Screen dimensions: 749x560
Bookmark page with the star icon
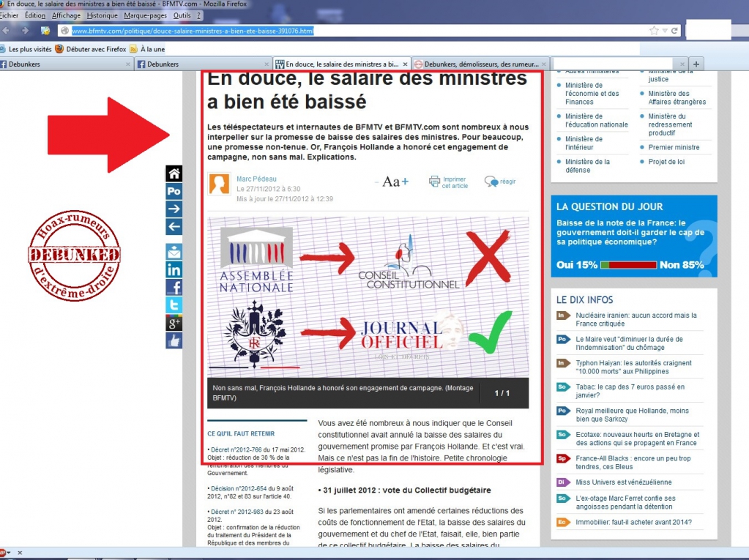point(654,31)
